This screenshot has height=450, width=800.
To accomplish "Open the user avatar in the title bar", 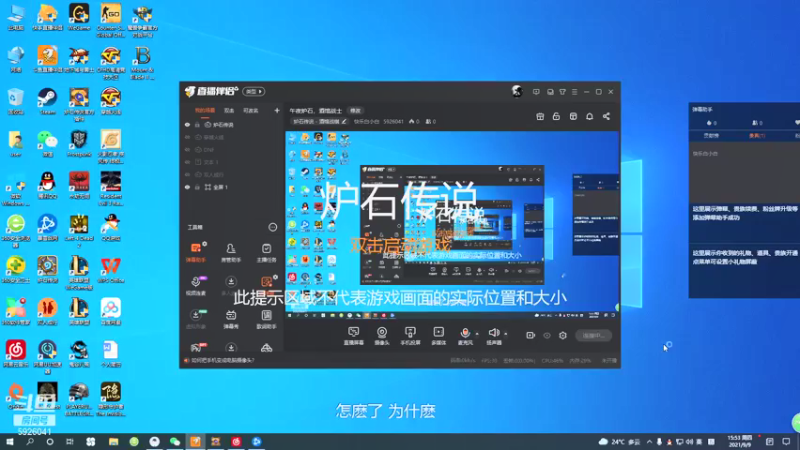I will tap(517, 91).
